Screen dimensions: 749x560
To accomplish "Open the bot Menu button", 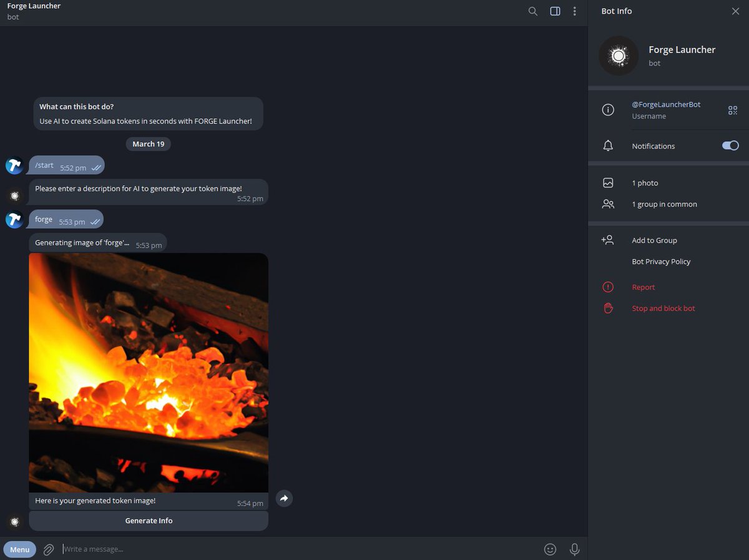I will pyautogui.click(x=19, y=549).
